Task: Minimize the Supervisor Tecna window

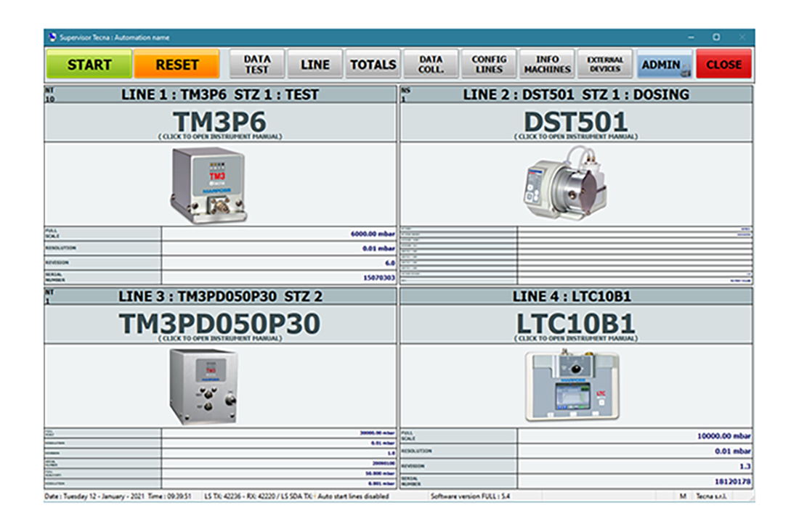Action: [x=691, y=37]
